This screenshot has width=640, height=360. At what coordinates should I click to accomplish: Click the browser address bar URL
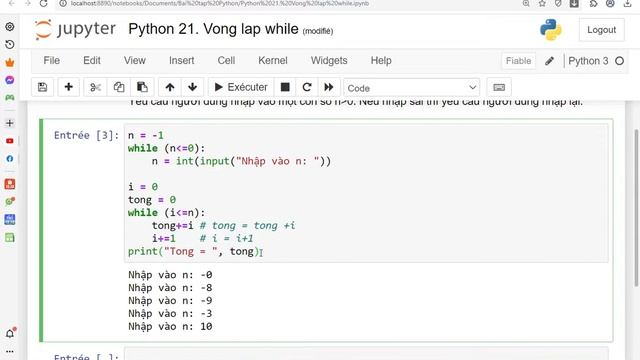coord(220,4)
